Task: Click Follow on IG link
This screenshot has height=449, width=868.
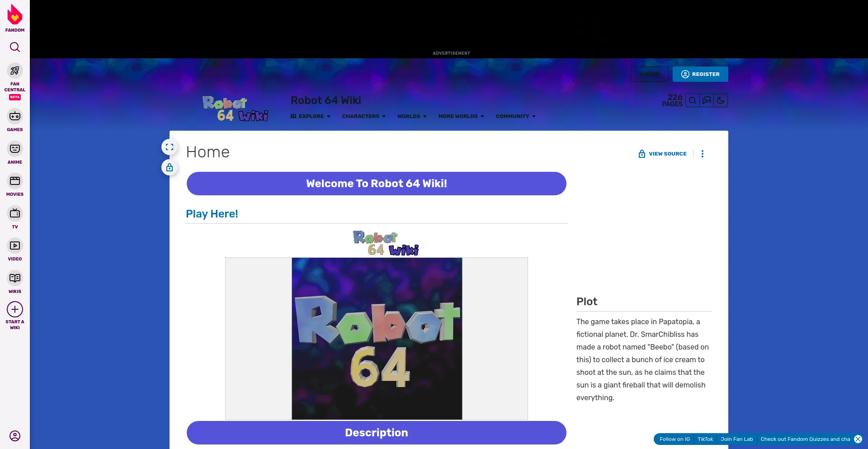Action: pyautogui.click(x=675, y=439)
